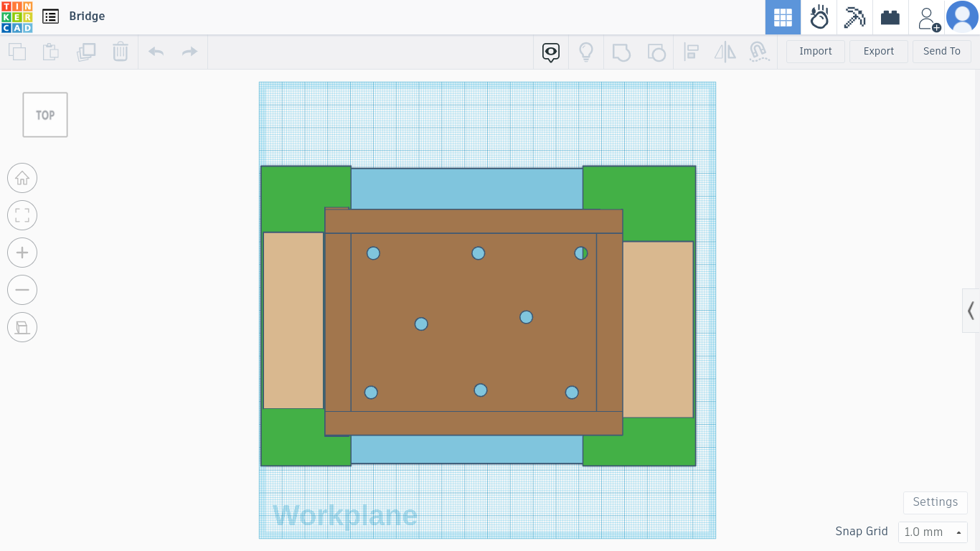Click TOP on the view cube
Image resolution: width=980 pixels, height=551 pixels.
[44, 115]
